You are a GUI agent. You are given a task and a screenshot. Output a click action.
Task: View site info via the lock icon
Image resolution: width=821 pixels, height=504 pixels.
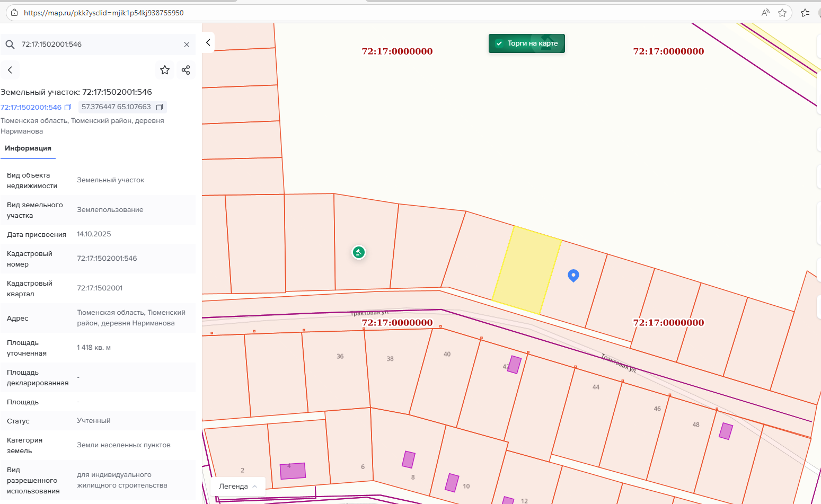14,13
